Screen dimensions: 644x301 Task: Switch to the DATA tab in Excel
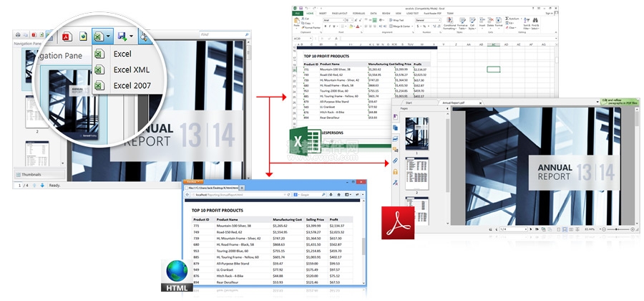pos(374,13)
